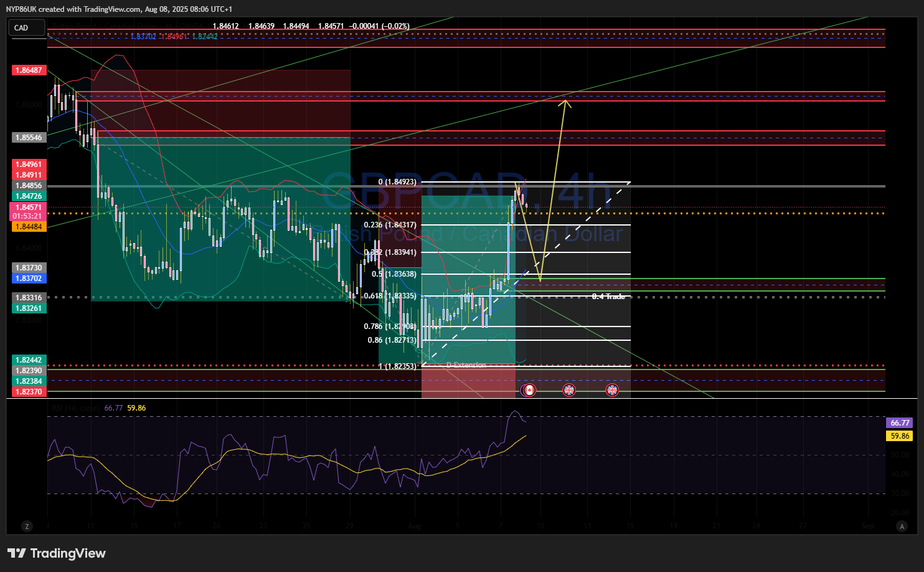Click the open value 1.84612 in header

coord(225,26)
